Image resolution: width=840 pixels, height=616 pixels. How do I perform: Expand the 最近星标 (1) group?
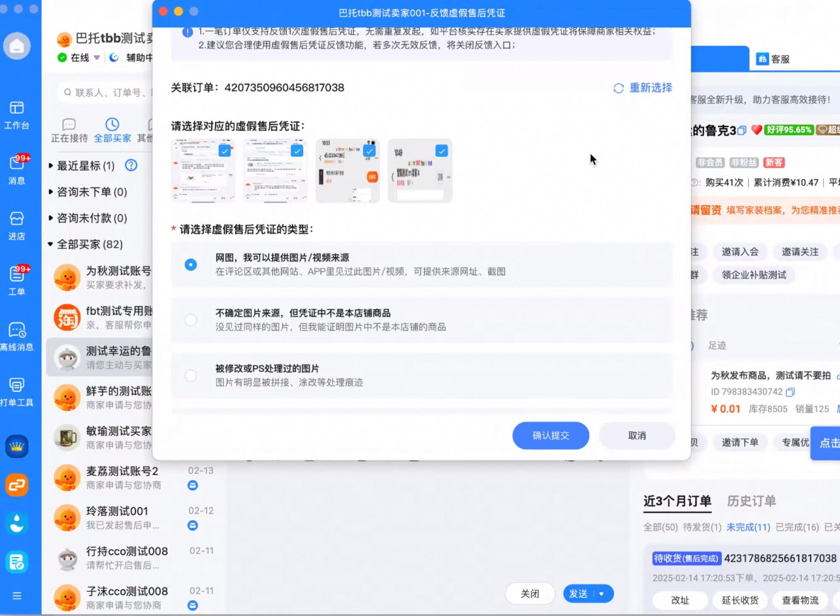click(x=50, y=166)
